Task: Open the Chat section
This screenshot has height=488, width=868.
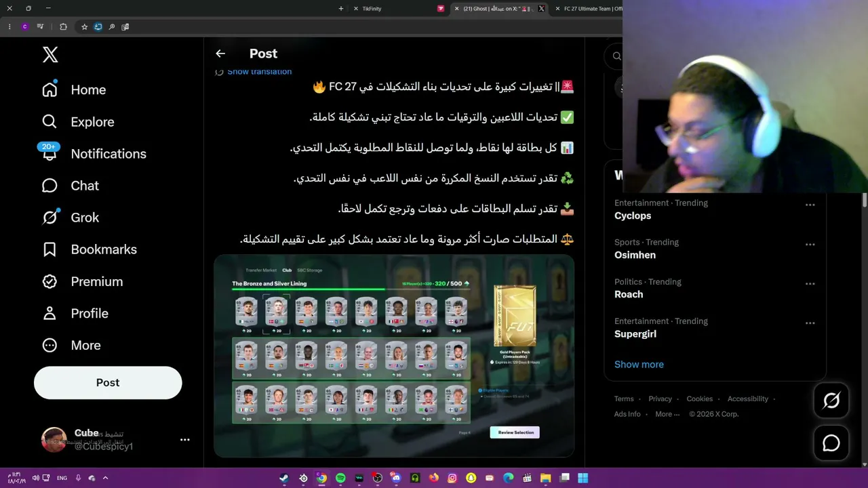Action: (70, 186)
